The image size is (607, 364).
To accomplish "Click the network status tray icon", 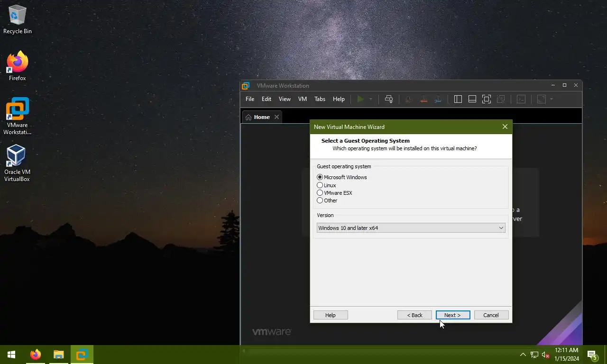I will click(x=534, y=355).
